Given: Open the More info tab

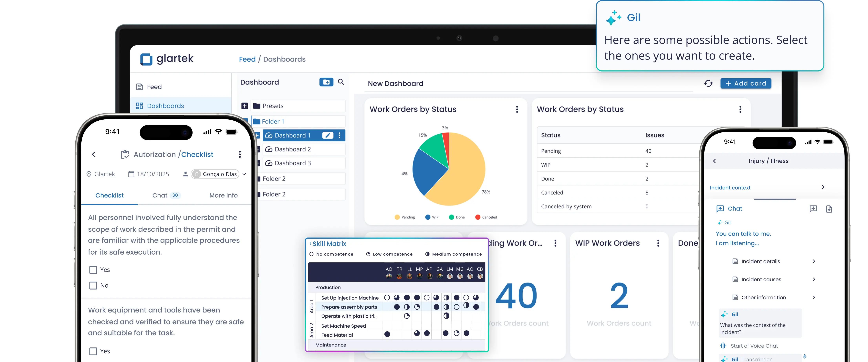Looking at the screenshot, I should click(223, 195).
